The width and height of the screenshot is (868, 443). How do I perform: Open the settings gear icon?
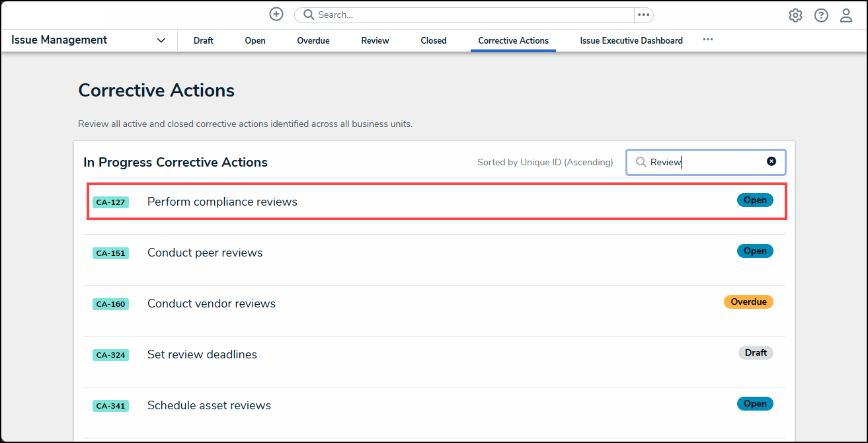point(795,15)
